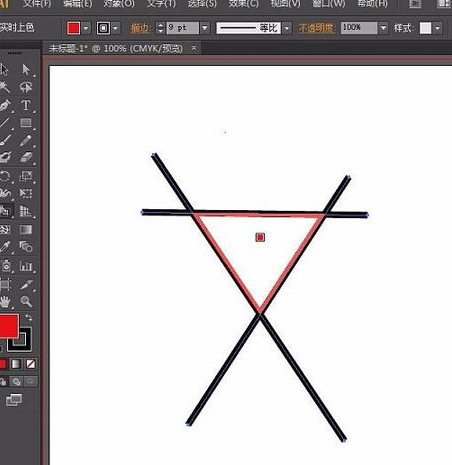The height and width of the screenshot is (465, 452).
Task: Select the Perspective Grid tool
Action: 26,211
